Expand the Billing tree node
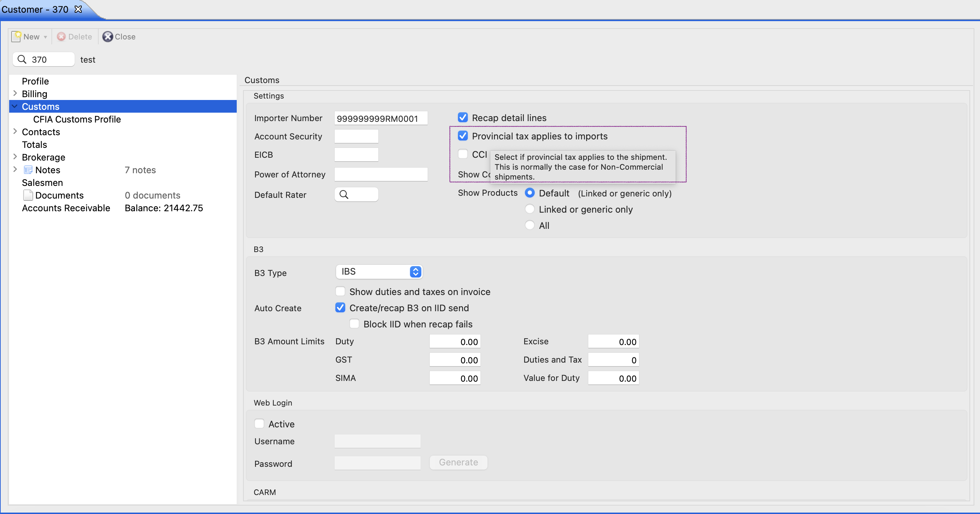The width and height of the screenshot is (980, 514). click(x=15, y=94)
